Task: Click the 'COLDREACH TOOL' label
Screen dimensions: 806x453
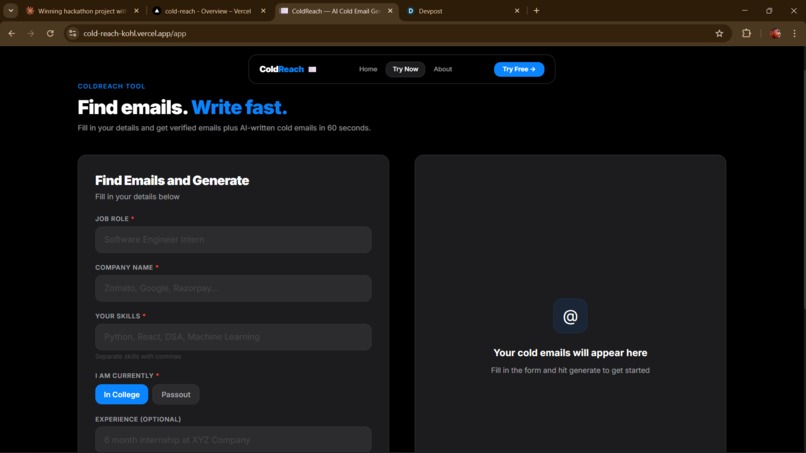Action: (x=112, y=86)
